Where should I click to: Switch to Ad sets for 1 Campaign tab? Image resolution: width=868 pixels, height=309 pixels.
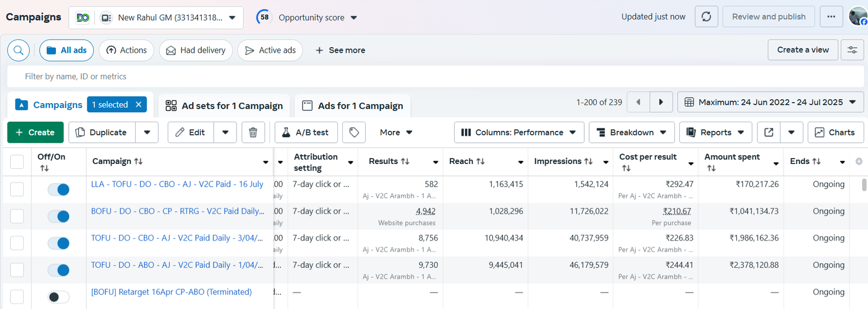click(224, 106)
